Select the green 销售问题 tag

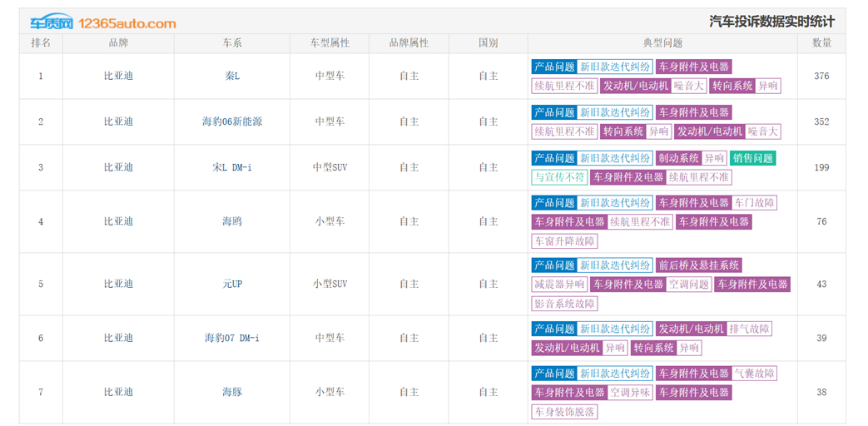point(753,158)
